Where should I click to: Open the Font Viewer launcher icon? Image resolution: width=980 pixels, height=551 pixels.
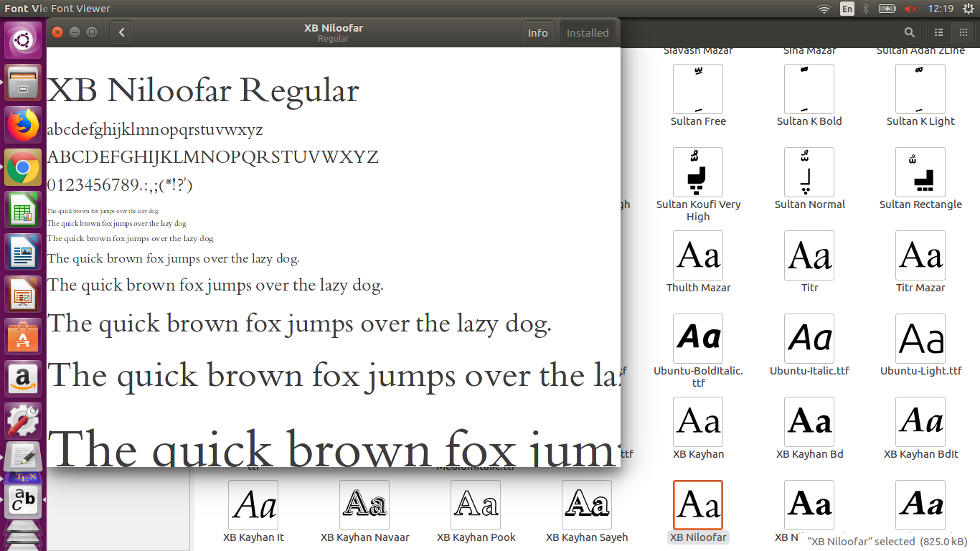click(x=24, y=500)
